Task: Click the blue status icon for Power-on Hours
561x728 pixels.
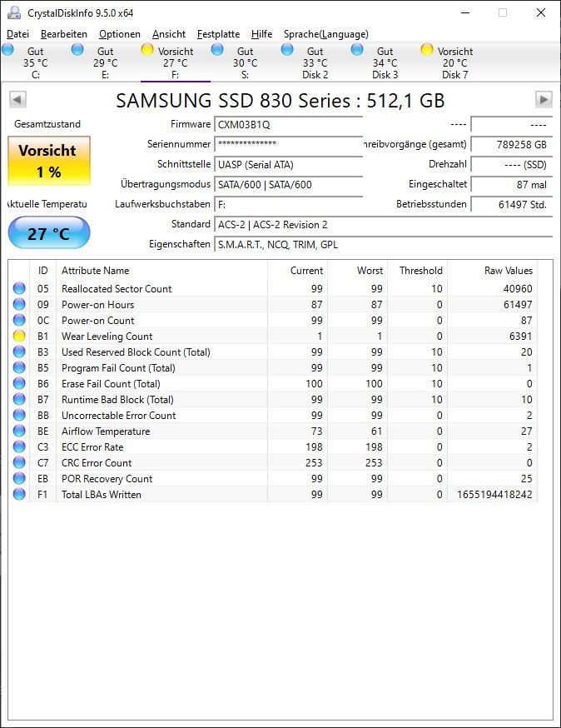Action: pos(19,305)
